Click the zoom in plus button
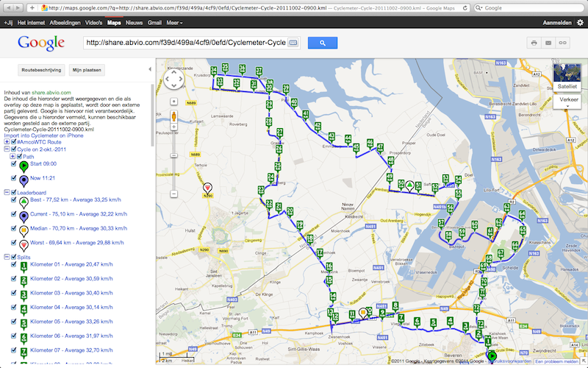This screenshot has height=368, width=588. (174, 127)
